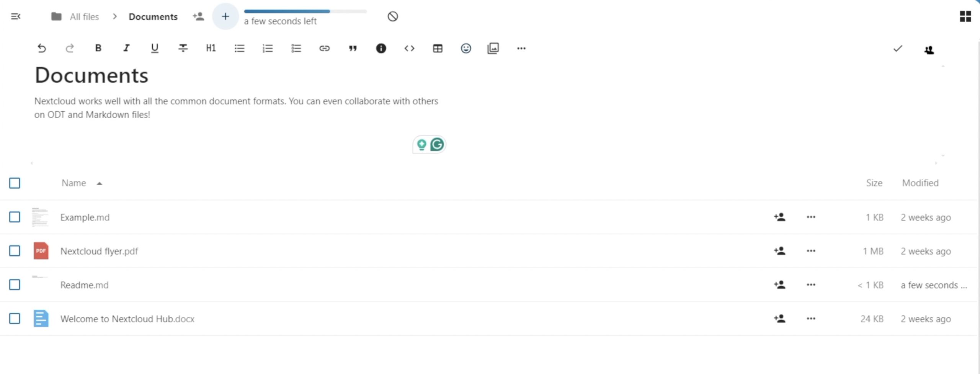
Task: Open the new file plus menu
Action: 225,16
